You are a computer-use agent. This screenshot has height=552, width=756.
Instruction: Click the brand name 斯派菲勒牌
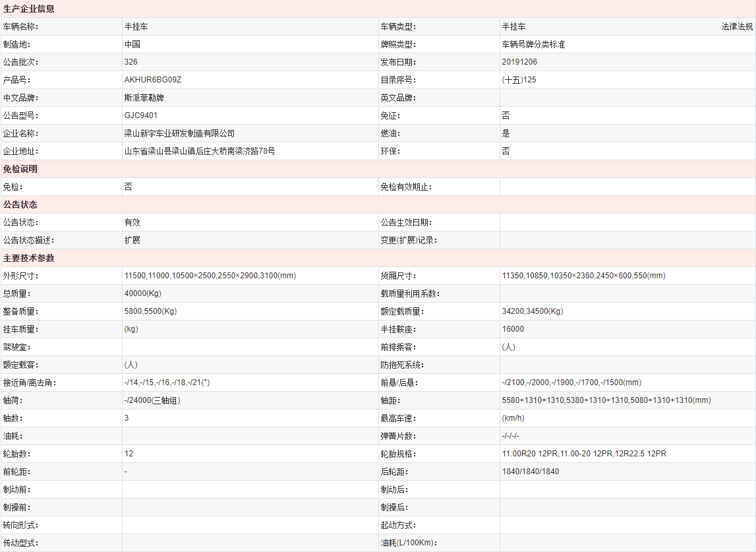click(x=144, y=98)
